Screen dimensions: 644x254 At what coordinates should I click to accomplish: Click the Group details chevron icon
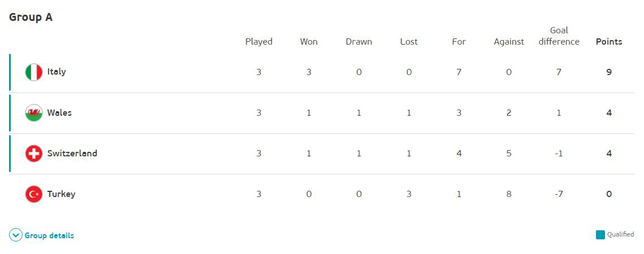pyautogui.click(x=16, y=235)
